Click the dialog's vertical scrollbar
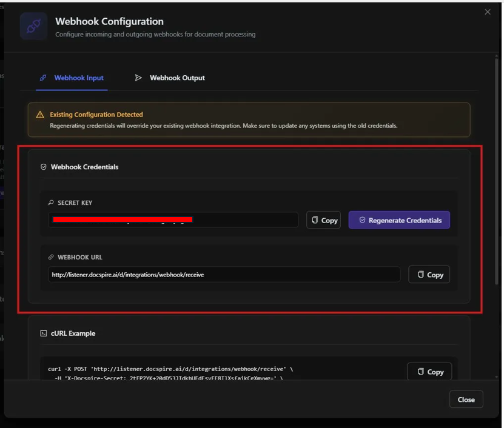The width and height of the screenshot is (504, 428). (497, 170)
